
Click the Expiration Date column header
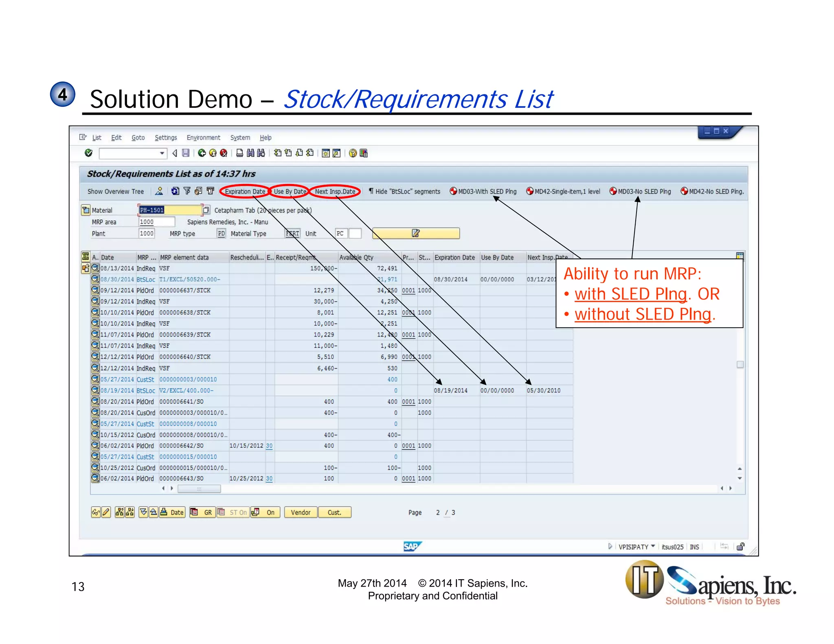pyautogui.click(x=456, y=257)
